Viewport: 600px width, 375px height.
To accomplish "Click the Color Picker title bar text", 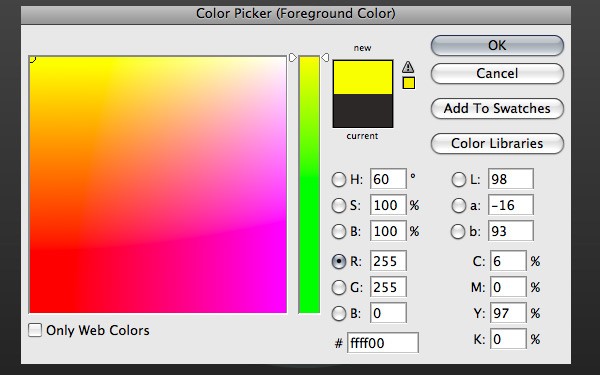I will click(x=296, y=14).
